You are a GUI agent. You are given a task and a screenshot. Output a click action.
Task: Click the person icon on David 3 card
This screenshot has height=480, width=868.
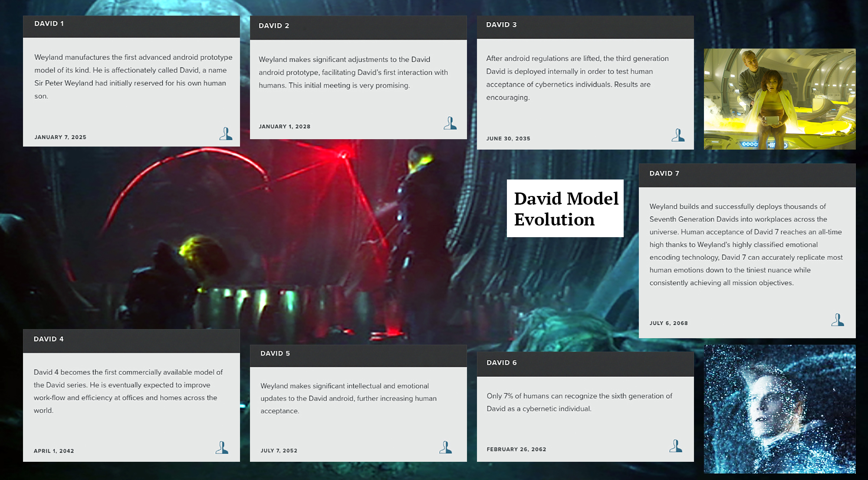678,136
